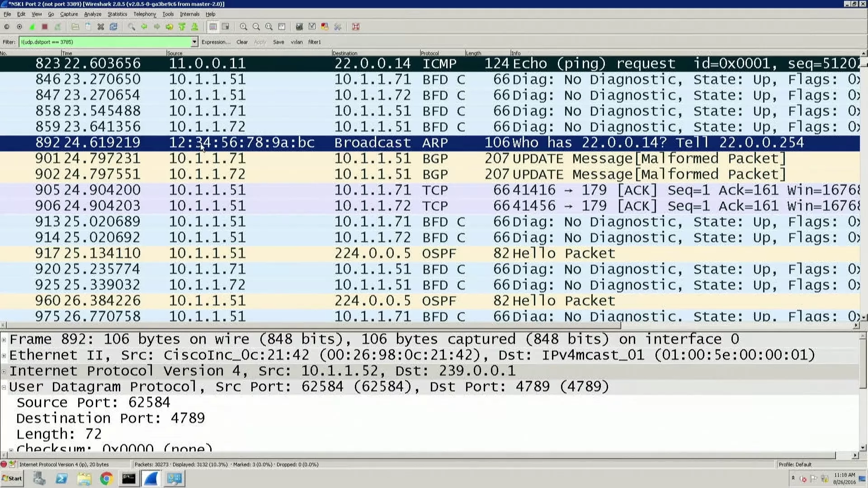Reload this capture file icon

[113, 27]
